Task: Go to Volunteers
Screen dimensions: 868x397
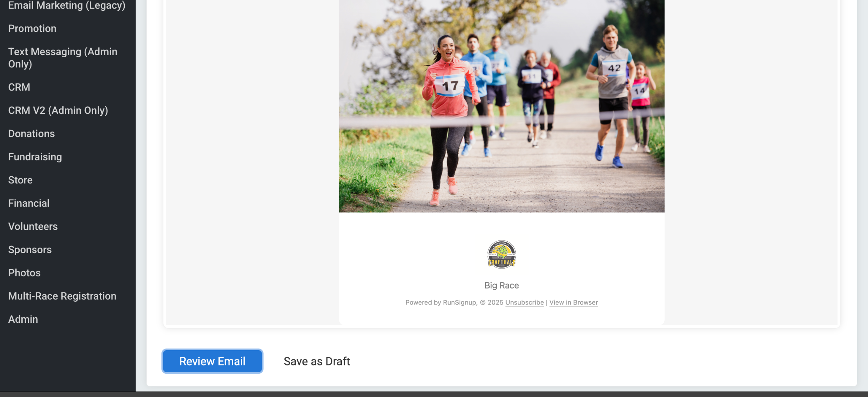Action: [x=33, y=226]
